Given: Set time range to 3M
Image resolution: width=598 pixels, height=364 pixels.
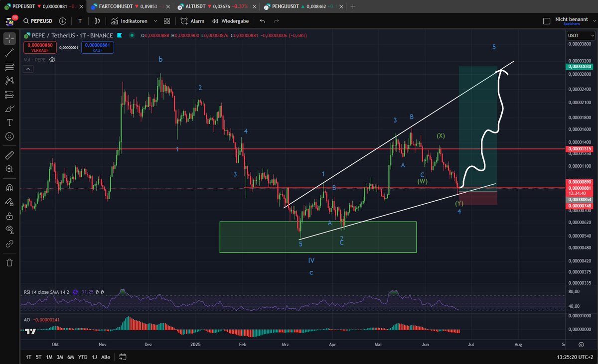Looking at the screenshot, I should pos(60,357).
